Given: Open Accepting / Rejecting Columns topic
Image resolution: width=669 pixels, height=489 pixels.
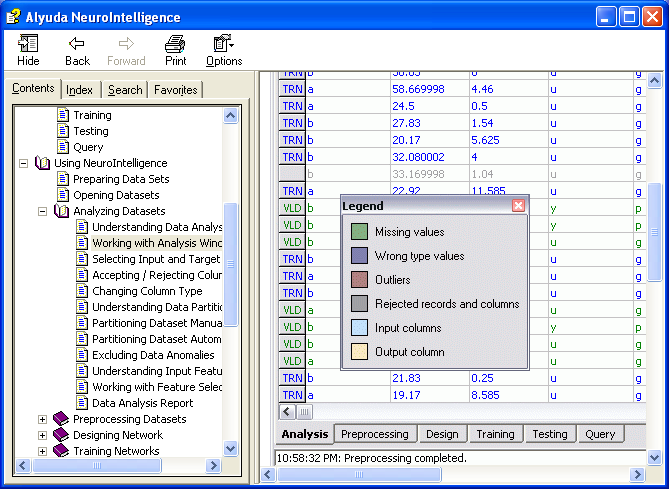Looking at the screenshot, I should click(157, 275).
